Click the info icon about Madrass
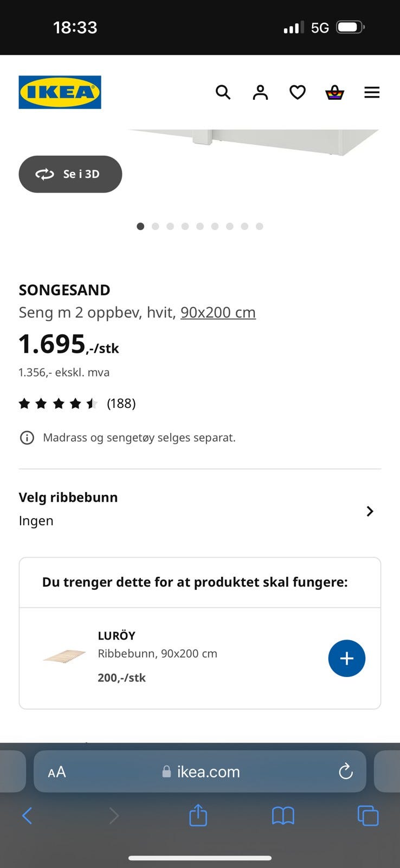Image resolution: width=400 pixels, height=868 pixels. click(27, 438)
